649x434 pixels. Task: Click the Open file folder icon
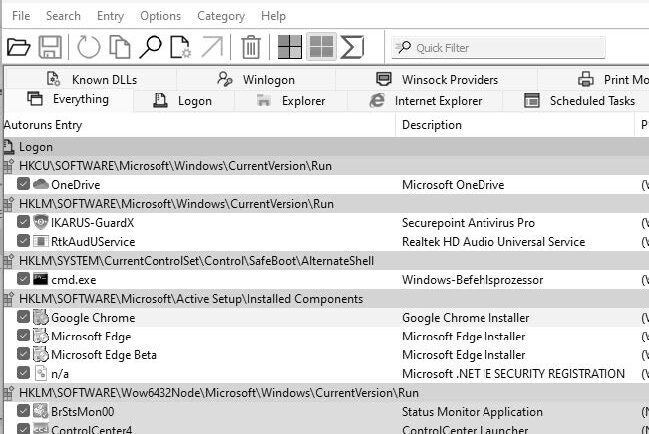point(18,47)
